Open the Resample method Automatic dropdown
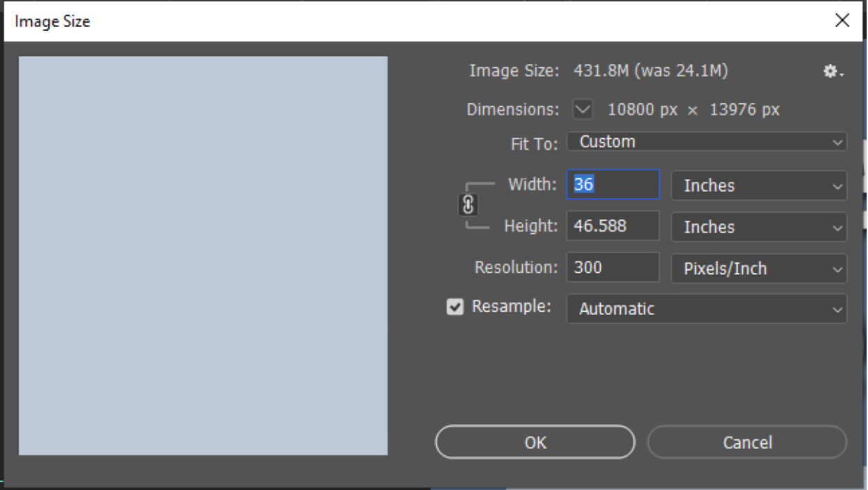The image size is (868, 490). [x=706, y=309]
